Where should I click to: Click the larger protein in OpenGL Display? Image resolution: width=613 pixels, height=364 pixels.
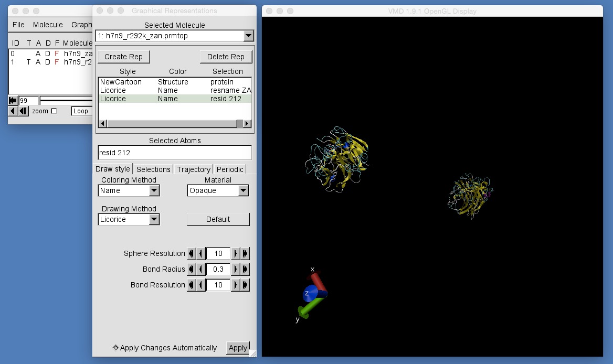337,158
